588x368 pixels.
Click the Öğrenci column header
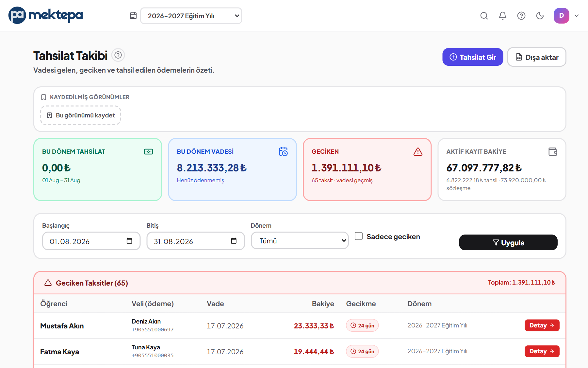tap(54, 304)
